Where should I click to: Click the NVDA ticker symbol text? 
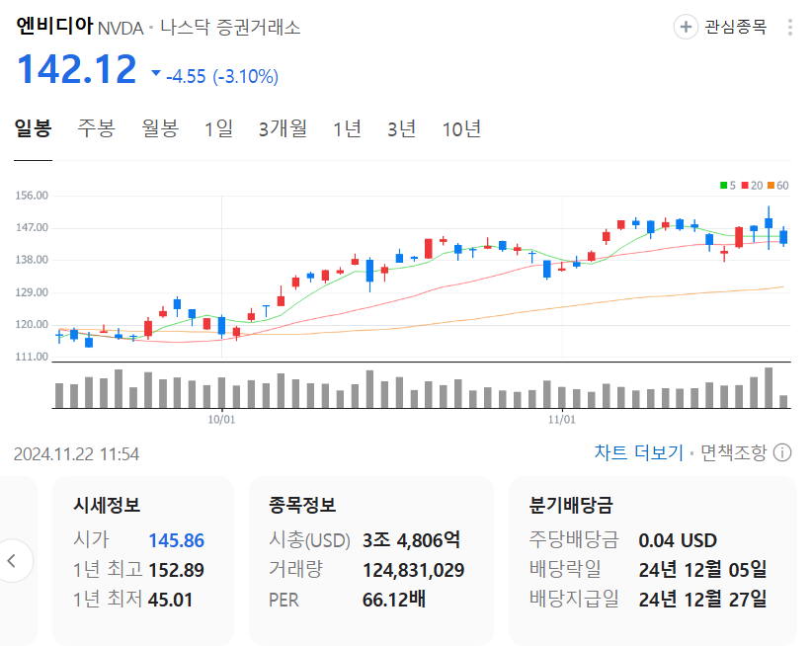pos(121,28)
